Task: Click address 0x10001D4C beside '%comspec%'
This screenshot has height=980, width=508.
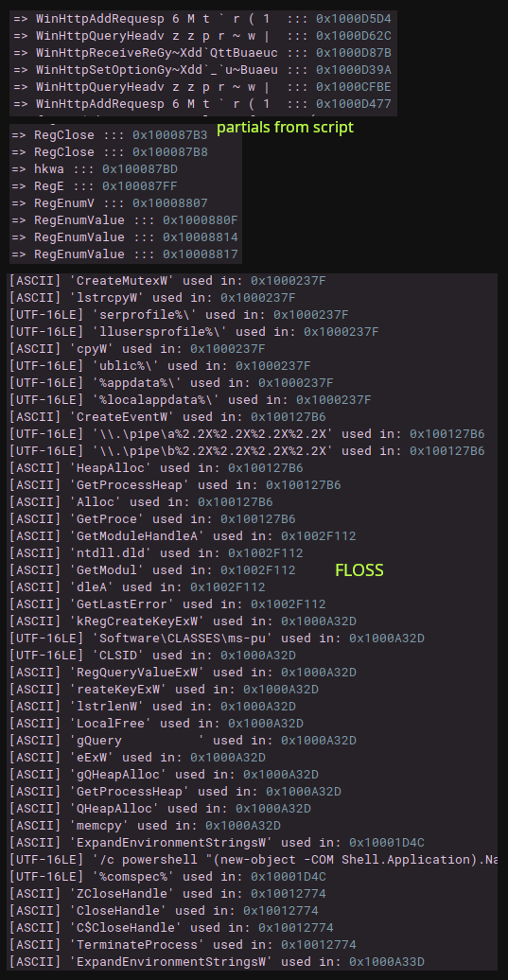Action: (x=288, y=876)
